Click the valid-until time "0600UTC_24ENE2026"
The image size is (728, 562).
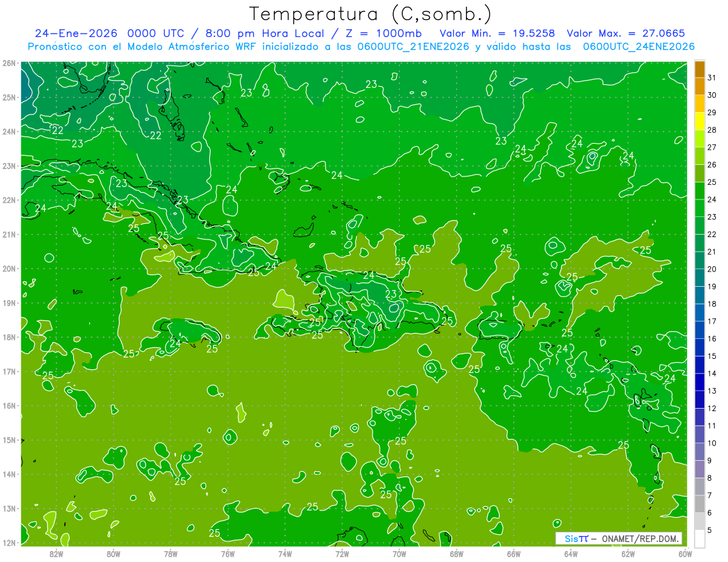pos(639,47)
